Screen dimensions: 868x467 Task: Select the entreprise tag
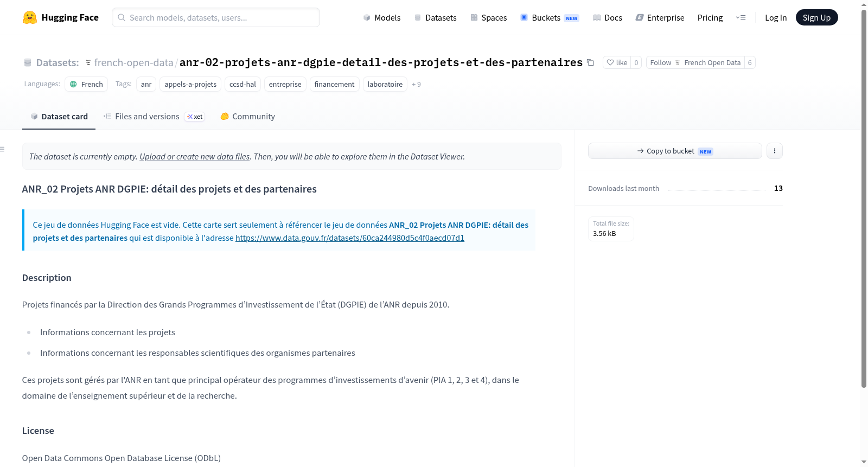click(x=285, y=84)
